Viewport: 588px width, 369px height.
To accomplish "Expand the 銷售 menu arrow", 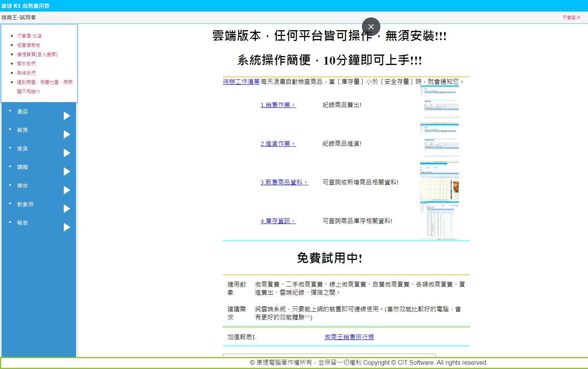I will coord(67,135).
